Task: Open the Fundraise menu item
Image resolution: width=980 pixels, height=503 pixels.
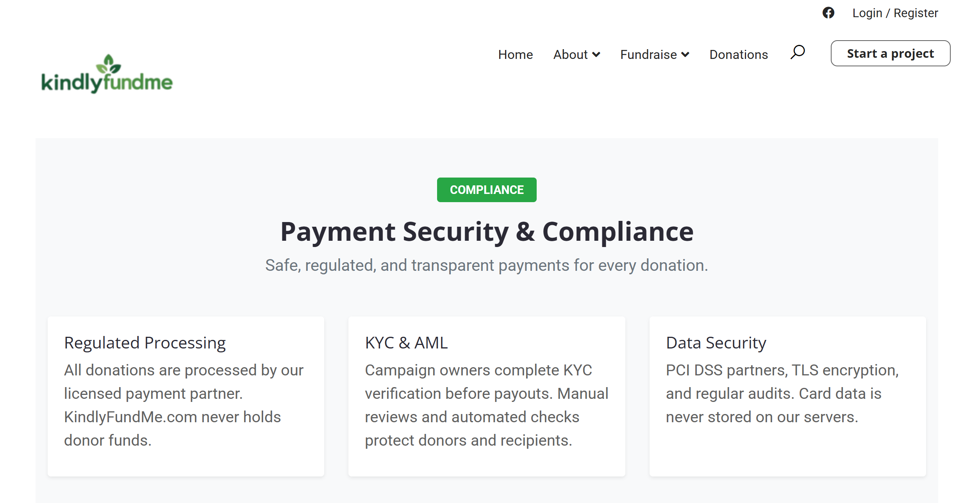Action: click(x=648, y=55)
